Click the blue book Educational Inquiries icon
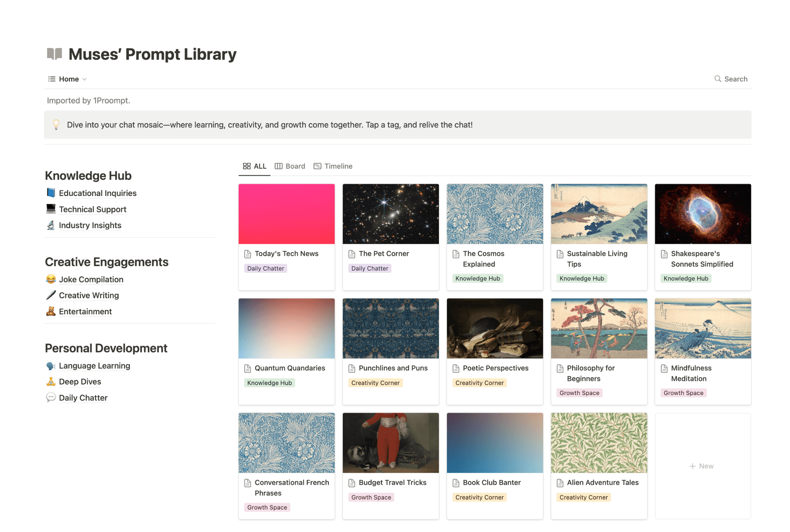This screenshot has height=532, width=790. click(51, 193)
